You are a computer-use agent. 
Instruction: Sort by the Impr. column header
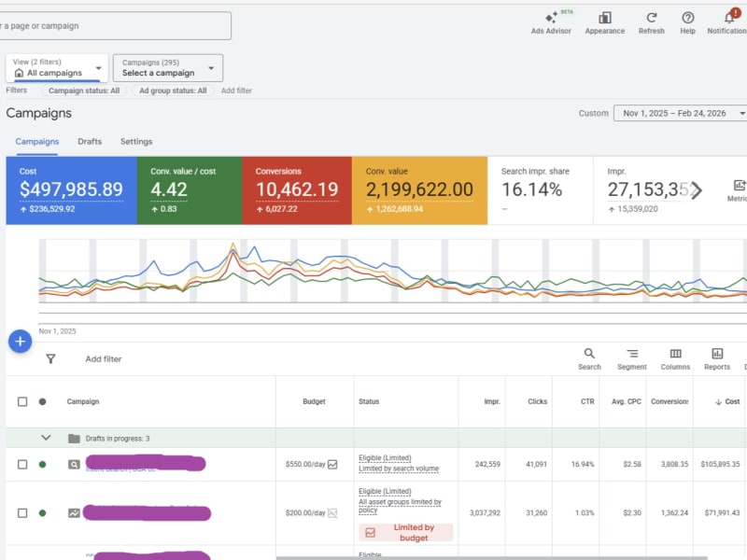pyautogui.click(x=492, y=401)
